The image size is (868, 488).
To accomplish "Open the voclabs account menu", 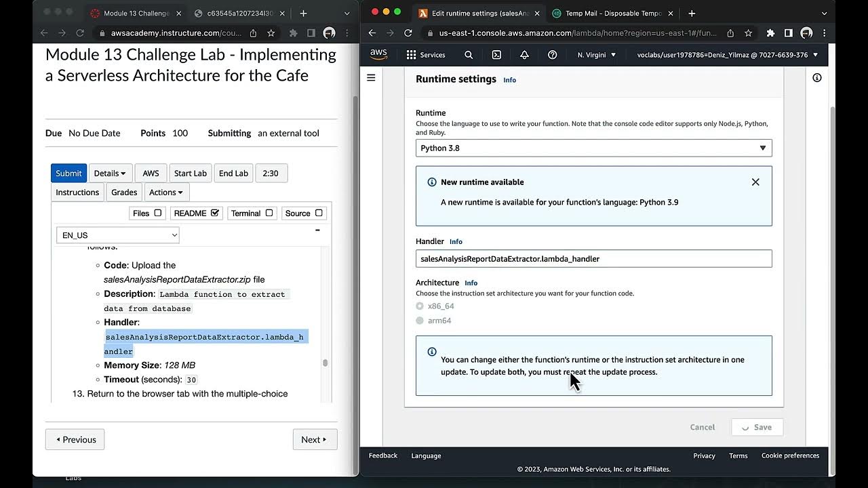I will (x=728, y=55).
